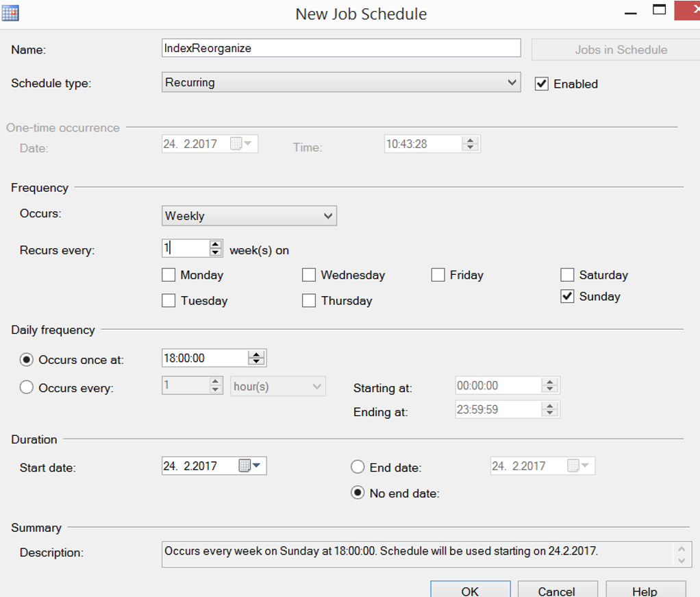Click the Occurs every interval number field
The width and height of the screenshot is (700, 597).
(186, 386)
